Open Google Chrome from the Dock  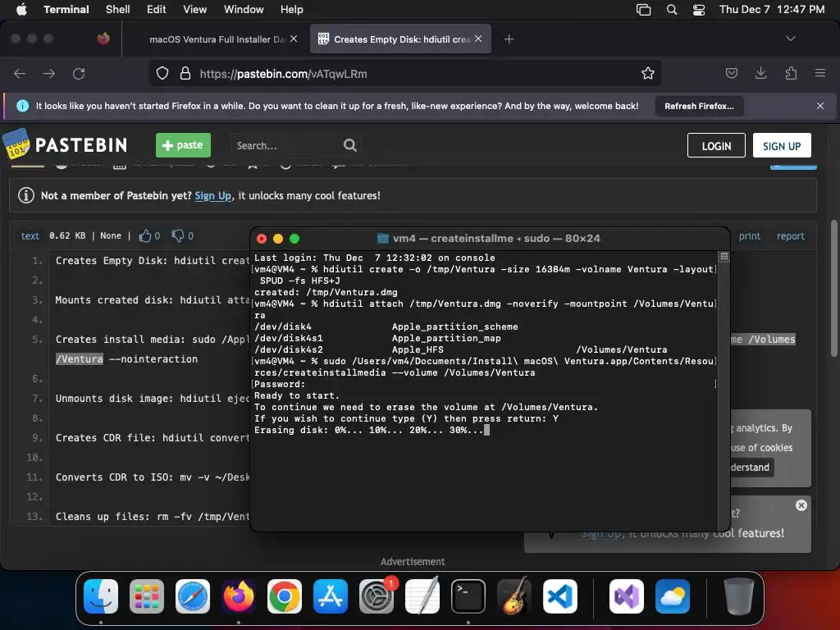tap(285, 596)
